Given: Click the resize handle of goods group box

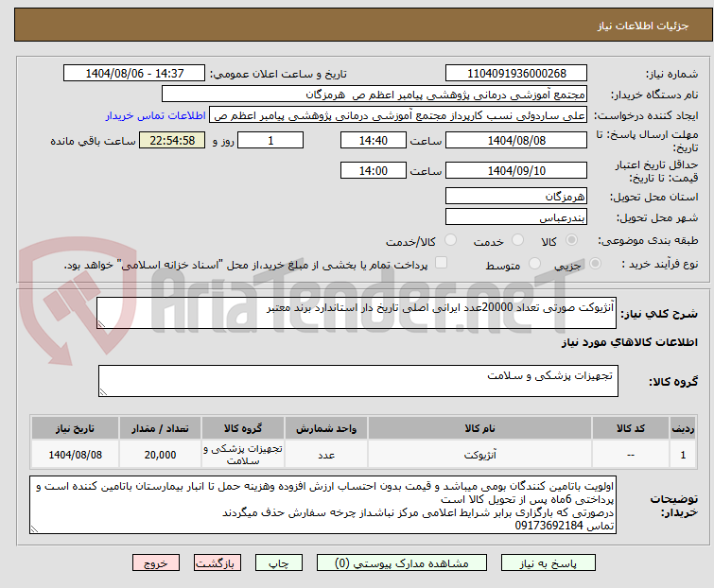Looking at the screenshot, I should coord(103,392).
